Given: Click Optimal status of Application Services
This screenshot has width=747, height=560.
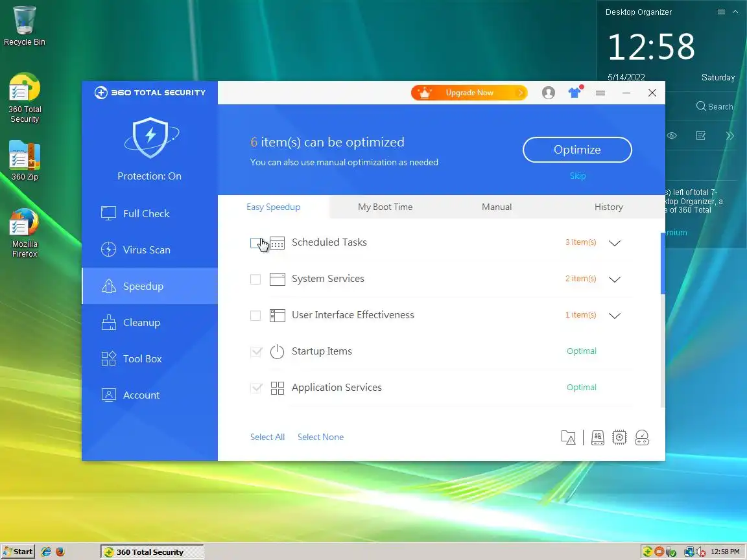Looking at the screenshot, I should (x=581, y=387).
